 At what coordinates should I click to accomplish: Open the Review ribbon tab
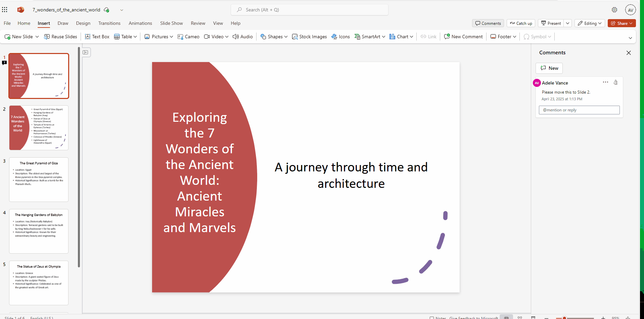click(x=198, y=23)
